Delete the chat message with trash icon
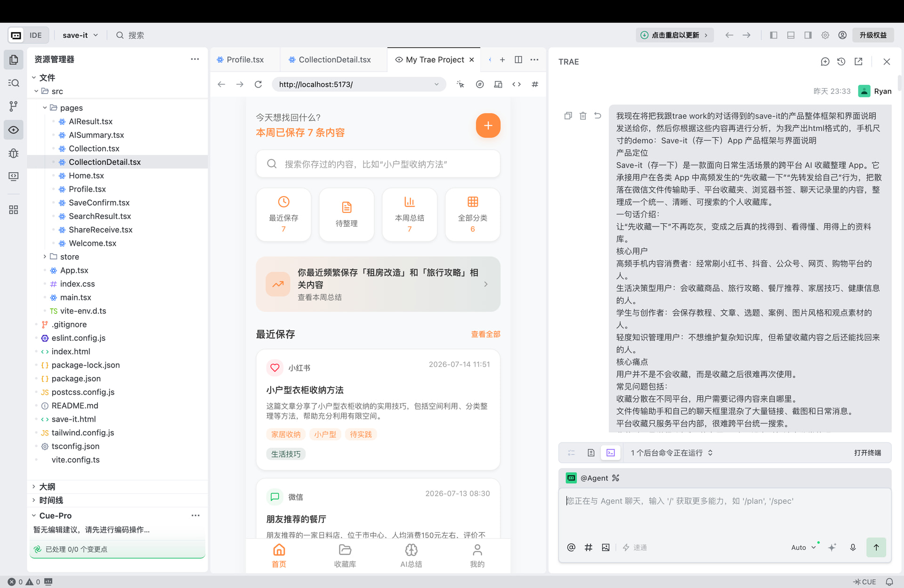 (x=583, y=116)
